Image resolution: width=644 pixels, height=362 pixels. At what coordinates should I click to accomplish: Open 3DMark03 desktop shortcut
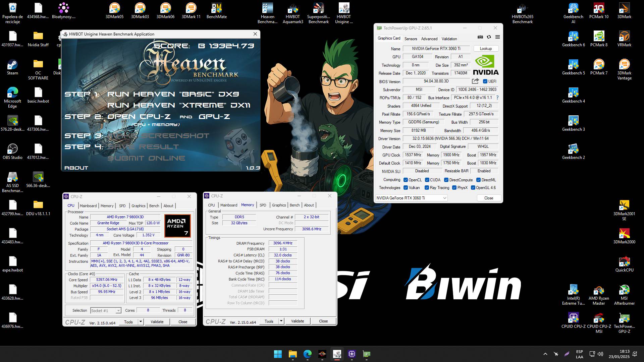[140, 11]
